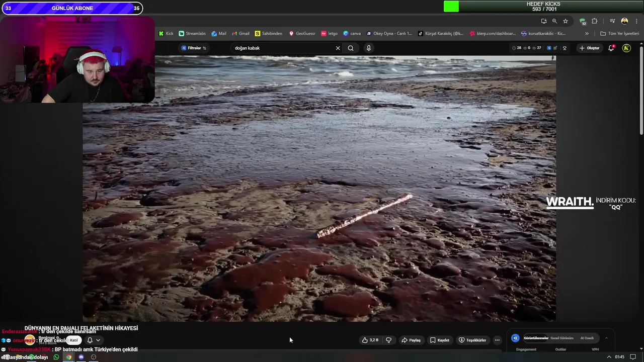The height and width of the screenshot is (362, 644).
Task: Click the funnel-shaped icon left of Oluştur
Action: (x=565, y=48)
